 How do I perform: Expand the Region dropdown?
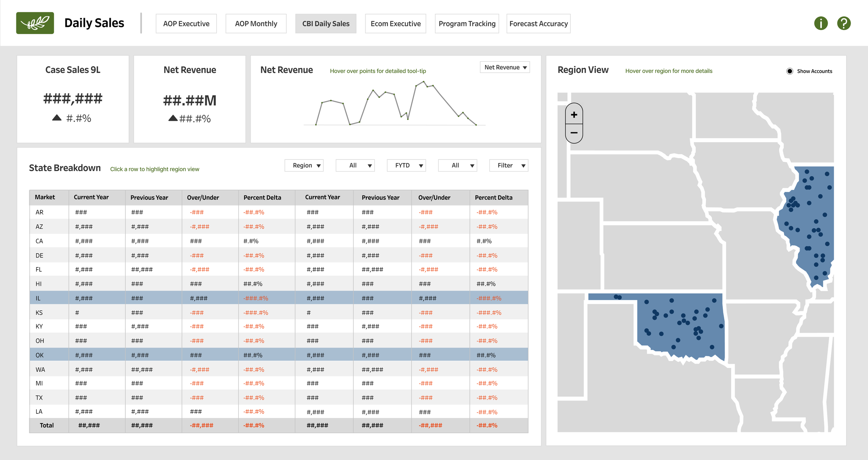click(x=304, y=165)
